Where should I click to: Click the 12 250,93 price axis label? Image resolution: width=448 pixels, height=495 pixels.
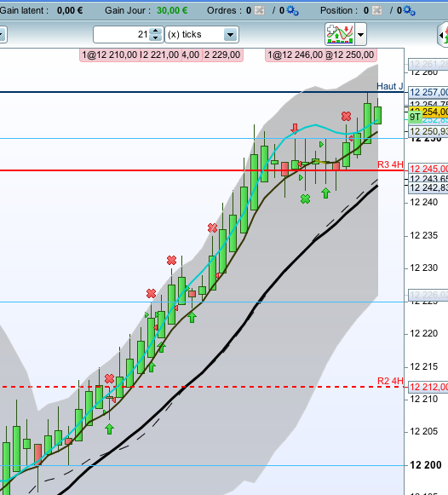(428, 131)
